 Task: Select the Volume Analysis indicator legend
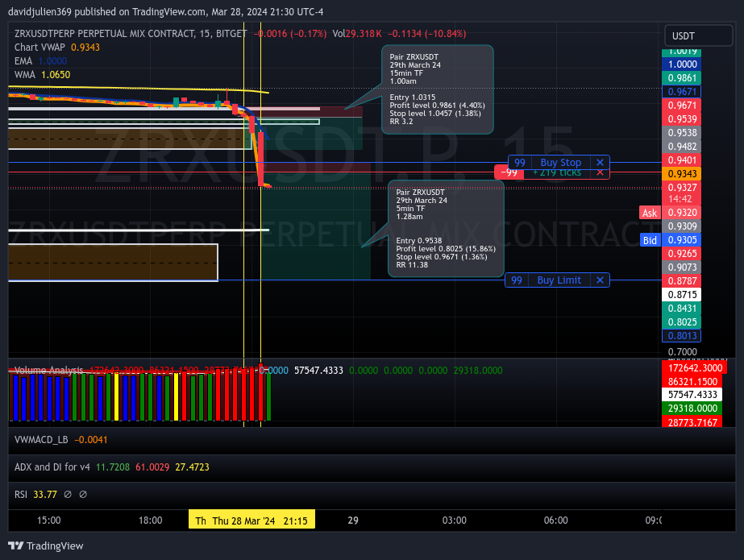48,371
